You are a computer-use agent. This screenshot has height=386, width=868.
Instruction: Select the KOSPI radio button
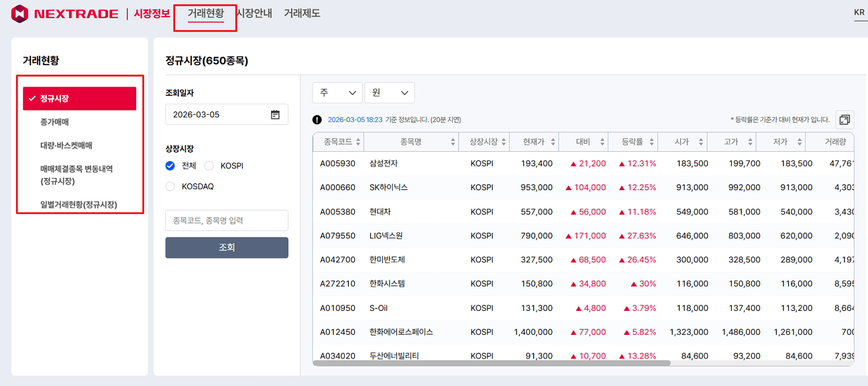tap(209, 166)
